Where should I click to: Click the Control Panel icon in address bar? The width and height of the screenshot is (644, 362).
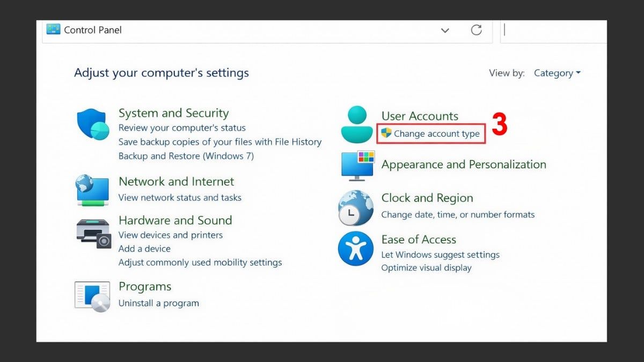click(53, 29)
